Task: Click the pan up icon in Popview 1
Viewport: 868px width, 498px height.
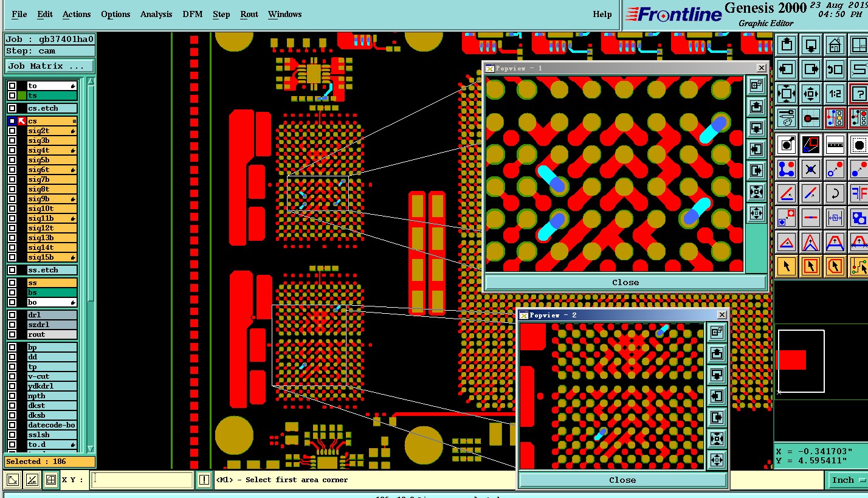Action: [x=756, y=107]
